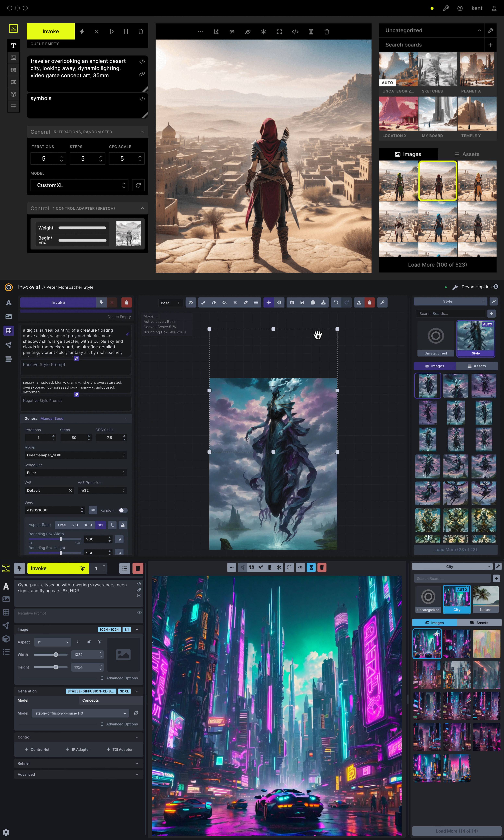Screen dimensions: 504x840
Task: Click the help question-mark icon beside kent
Action: click(460, 8)
